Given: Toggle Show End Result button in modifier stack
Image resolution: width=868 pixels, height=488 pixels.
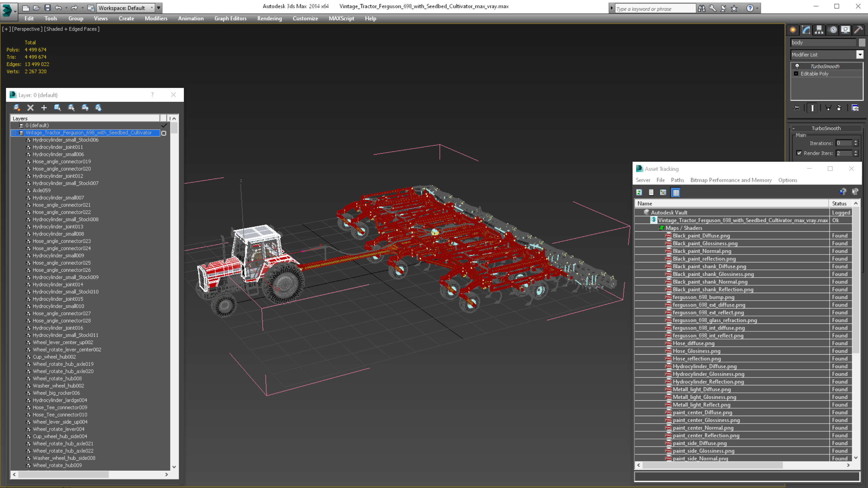Looking at the screenshot, I should (x=813, y=108).
